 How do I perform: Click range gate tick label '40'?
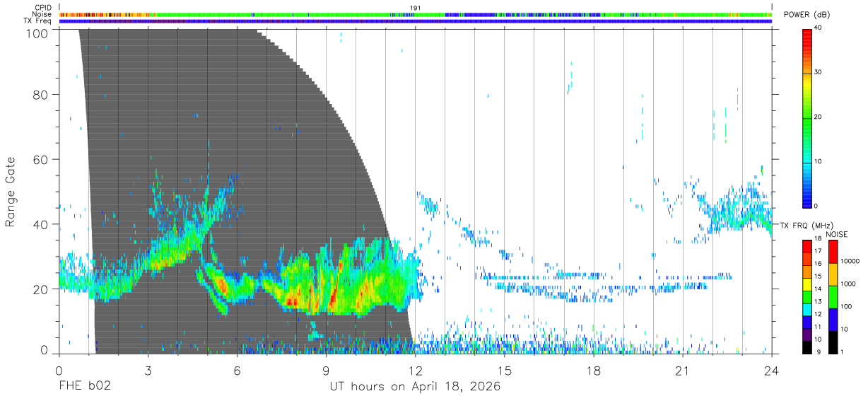tap(40, 225)
